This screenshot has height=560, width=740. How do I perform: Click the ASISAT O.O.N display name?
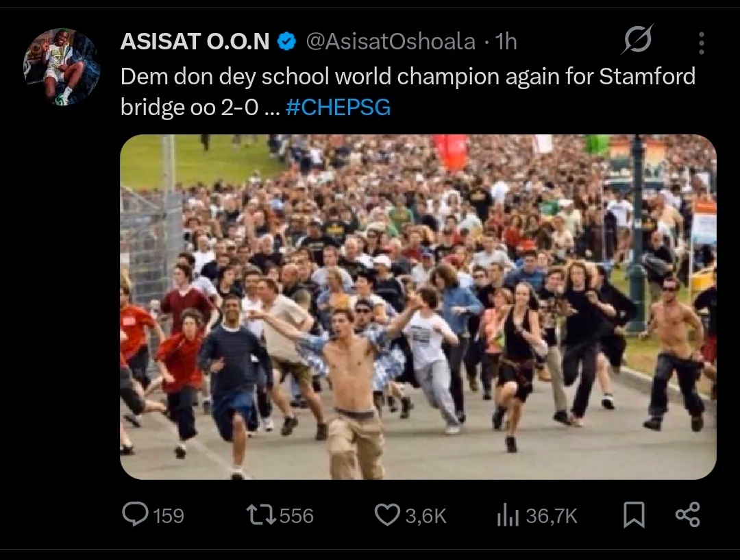click(195, 42)
